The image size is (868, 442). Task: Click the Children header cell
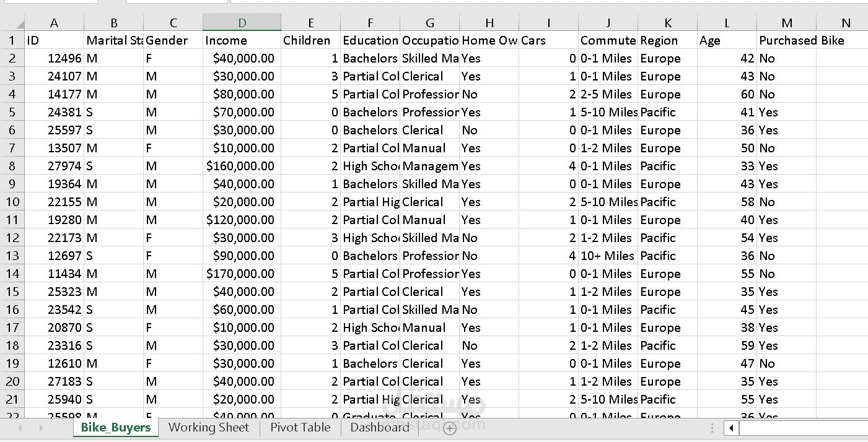(311, 40)
